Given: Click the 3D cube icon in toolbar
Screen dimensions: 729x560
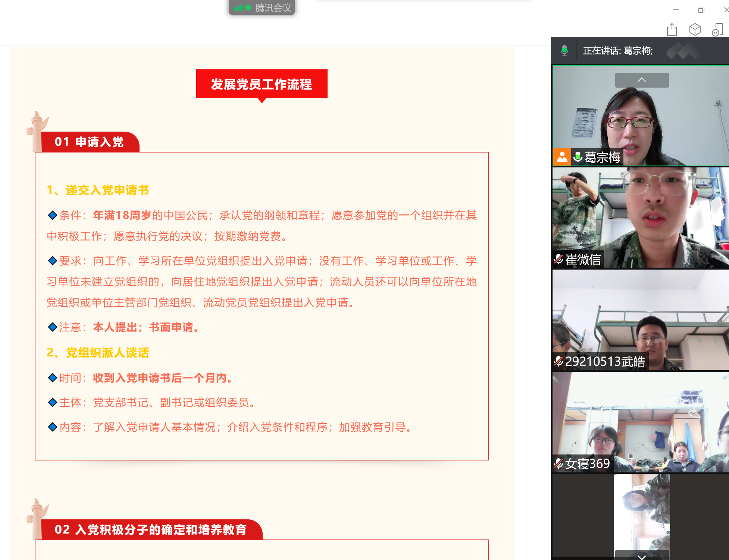Looking at the screenshot, I should point(695,29).
